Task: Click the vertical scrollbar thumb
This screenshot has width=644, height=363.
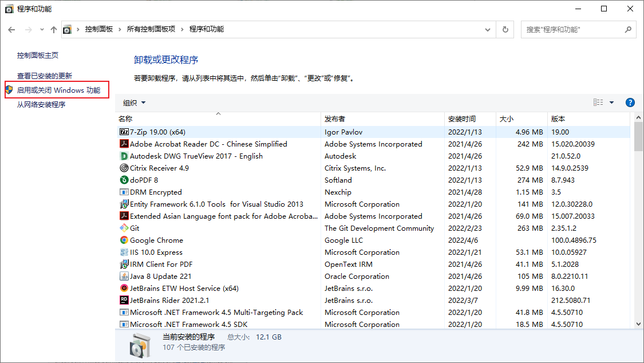Action: [638, 137]
